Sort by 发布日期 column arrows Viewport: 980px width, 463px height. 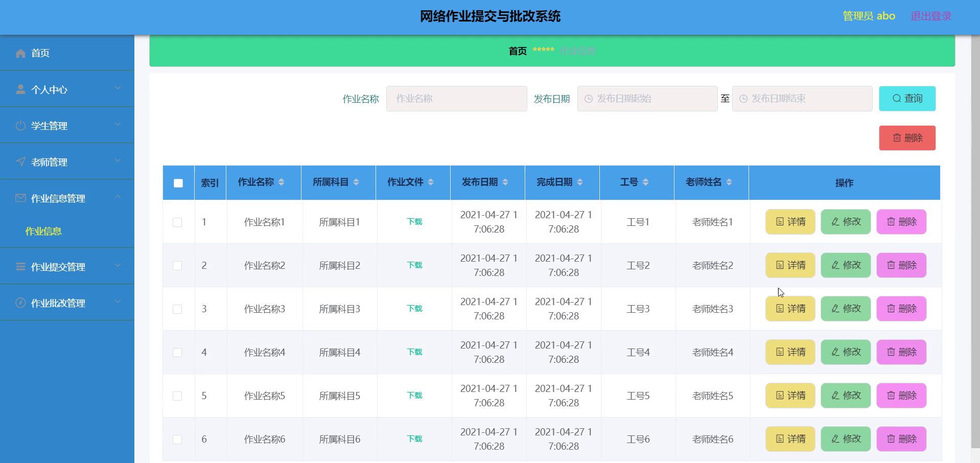pos(505,182)
